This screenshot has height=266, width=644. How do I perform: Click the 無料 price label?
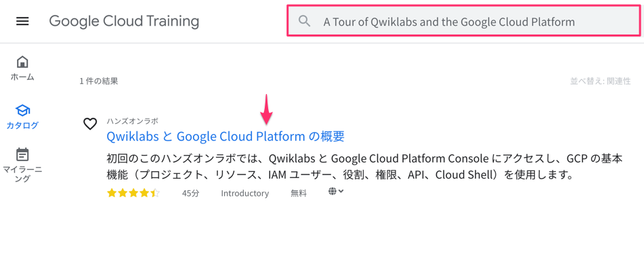[x=299, y=194]
